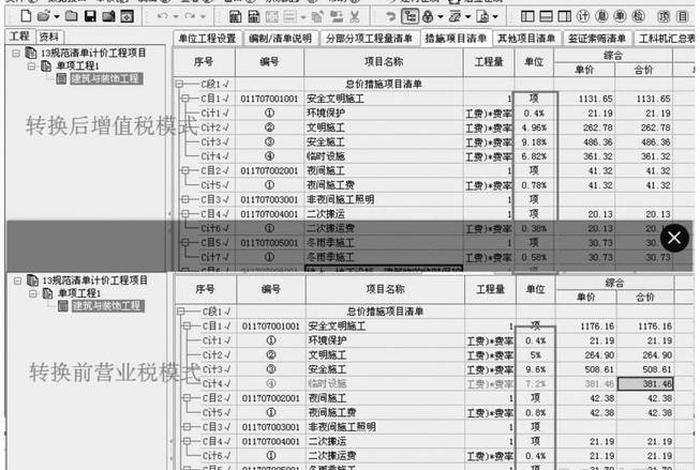Select 建筑与装饰工程 item in lower tree
The image size is (700, 470).
click(x=108, y=306)
